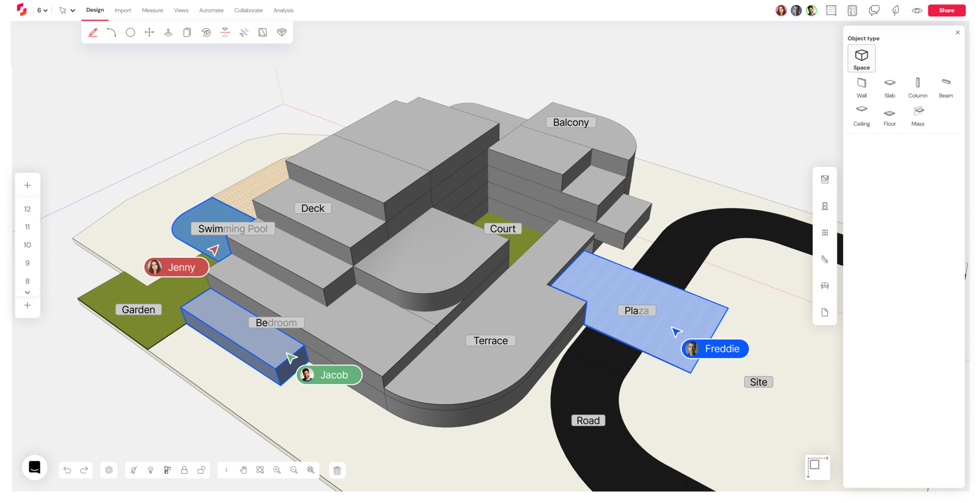
Task: Open the Analysis menu tab
Action: pyautogui.click(x=283, y=10)
